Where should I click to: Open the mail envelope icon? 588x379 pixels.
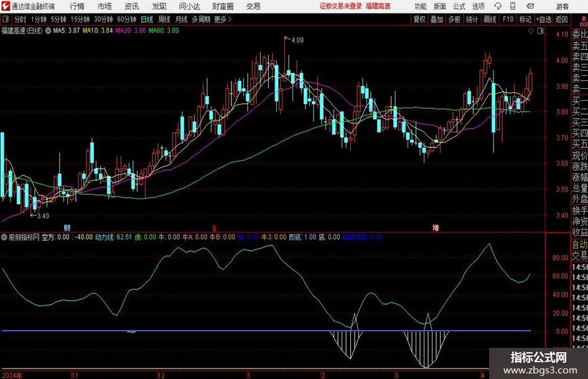point(530,6)
